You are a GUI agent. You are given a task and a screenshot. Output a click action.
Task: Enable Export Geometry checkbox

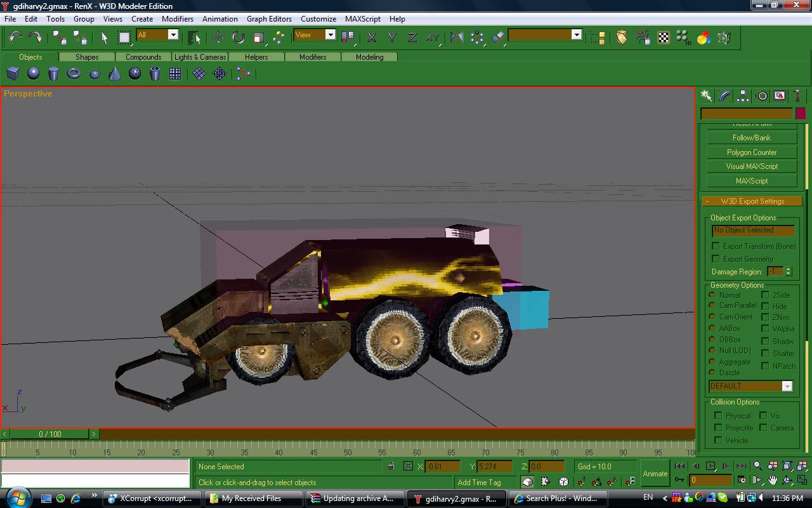(716, 258)
